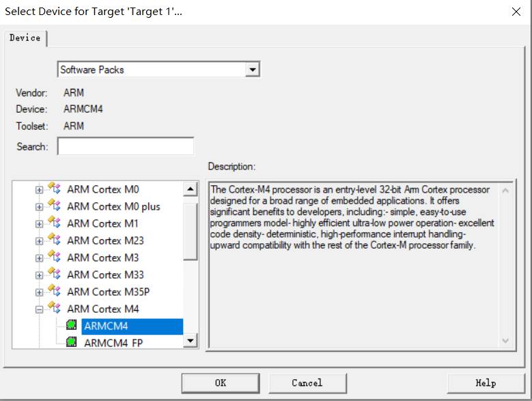
Task: Click the ARM Cortex M1 family icon
Action: (x=54, y=222)
